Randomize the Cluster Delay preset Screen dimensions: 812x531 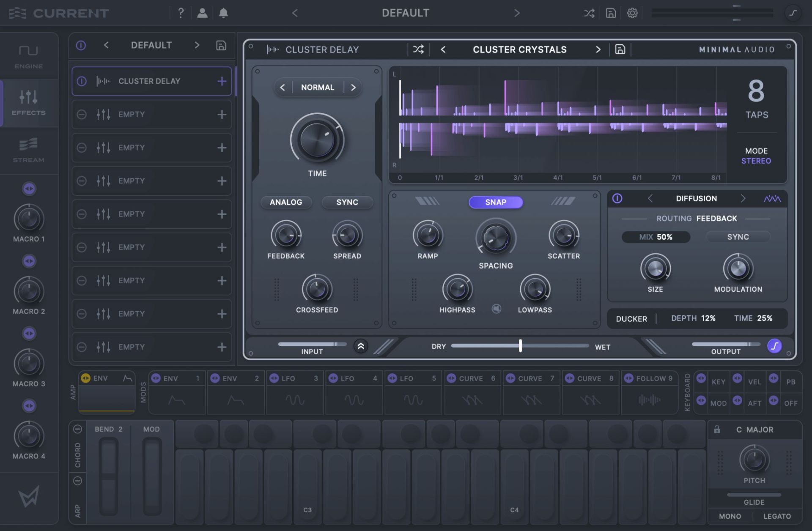(418, 49)
